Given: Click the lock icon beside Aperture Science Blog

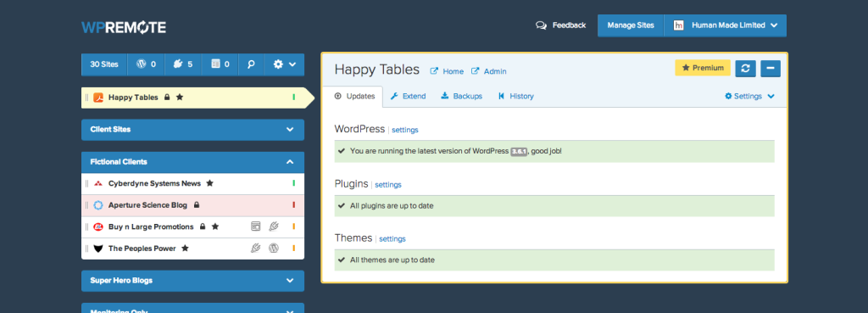Looking at the screenshot, I should (x=196, y=205).
